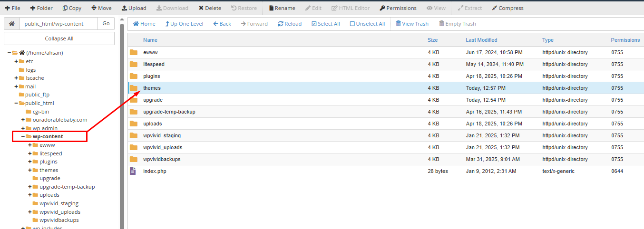The width and height of the screenshot is (644, 229).
Task: Expand the etc folder in sidebar
Action: pyautogui.click(x=16, y=61)
